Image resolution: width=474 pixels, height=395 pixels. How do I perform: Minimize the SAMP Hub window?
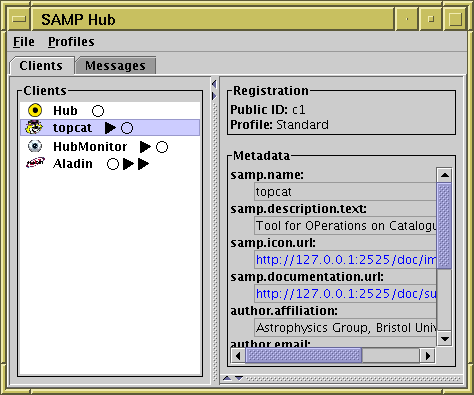[406, 19]
